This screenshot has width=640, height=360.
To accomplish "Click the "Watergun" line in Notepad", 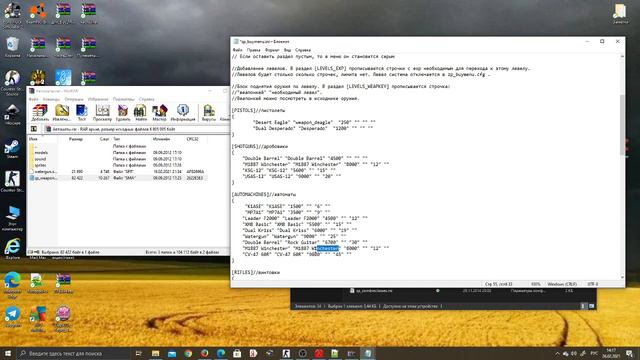I will 294,236.
